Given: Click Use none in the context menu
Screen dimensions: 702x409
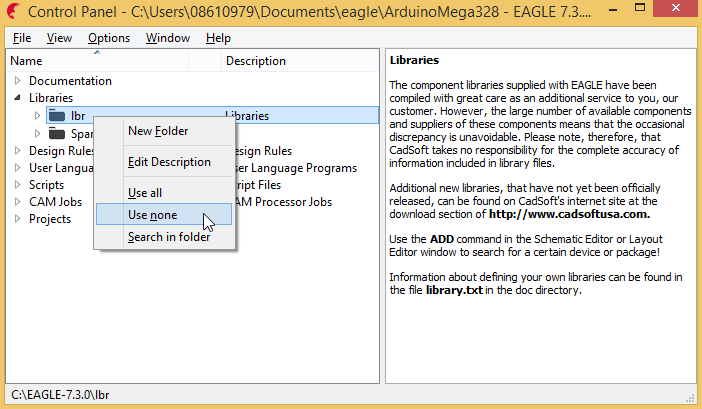Looking at the screenshot, I should pos(152,215).
